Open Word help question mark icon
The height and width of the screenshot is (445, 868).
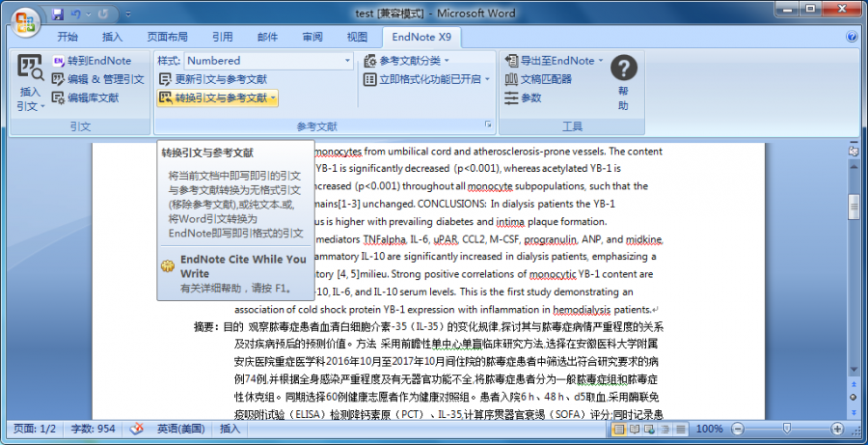pos(852,37)
